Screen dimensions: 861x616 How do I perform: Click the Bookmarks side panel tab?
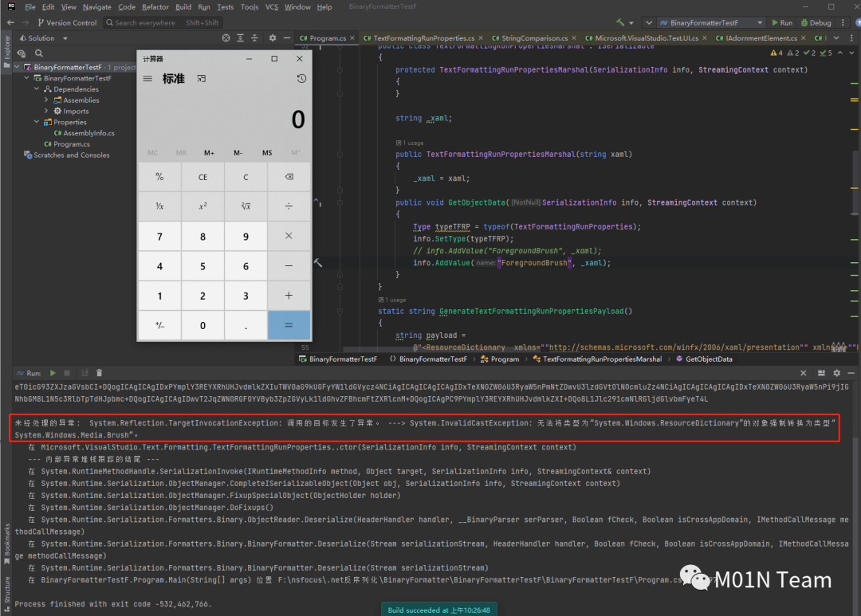[6, 544]
